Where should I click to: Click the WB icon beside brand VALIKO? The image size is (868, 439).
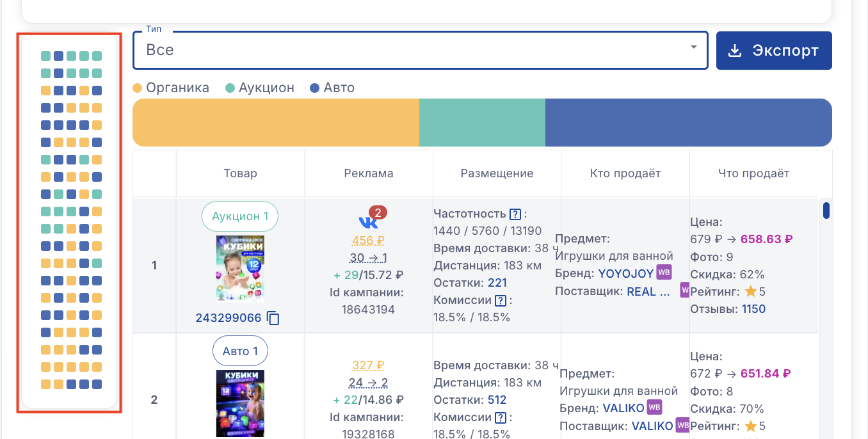point(654,407)
